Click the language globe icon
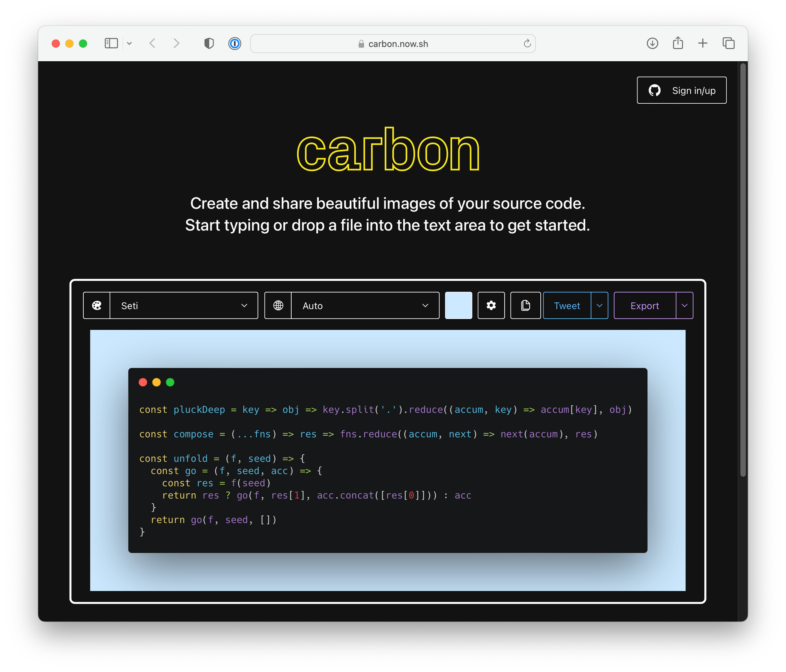 click(x=278, y=306)
